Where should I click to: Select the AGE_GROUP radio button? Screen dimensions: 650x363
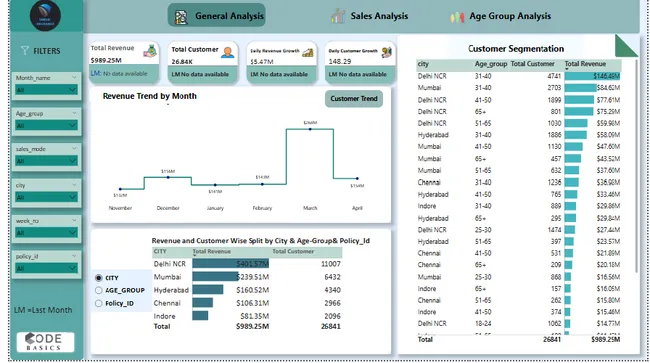pyautogui.click(x=99, y=290)
